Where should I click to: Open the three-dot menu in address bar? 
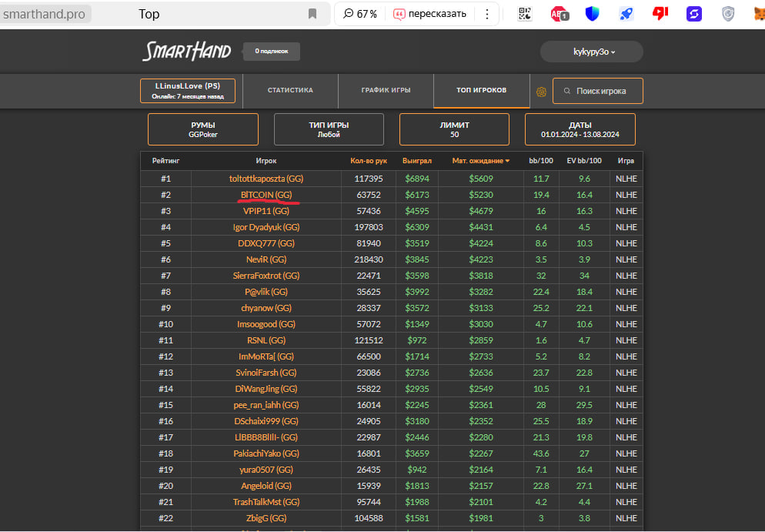tap(486, 14)
